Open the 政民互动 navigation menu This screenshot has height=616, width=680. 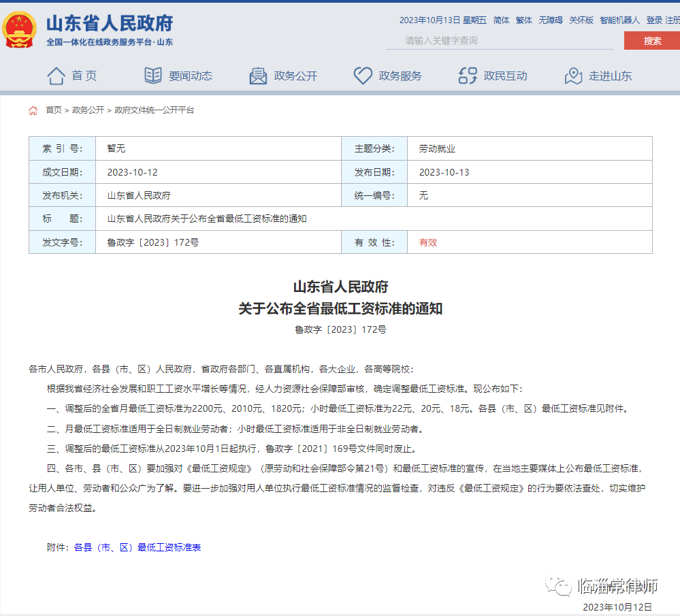(x=506, y=76)
